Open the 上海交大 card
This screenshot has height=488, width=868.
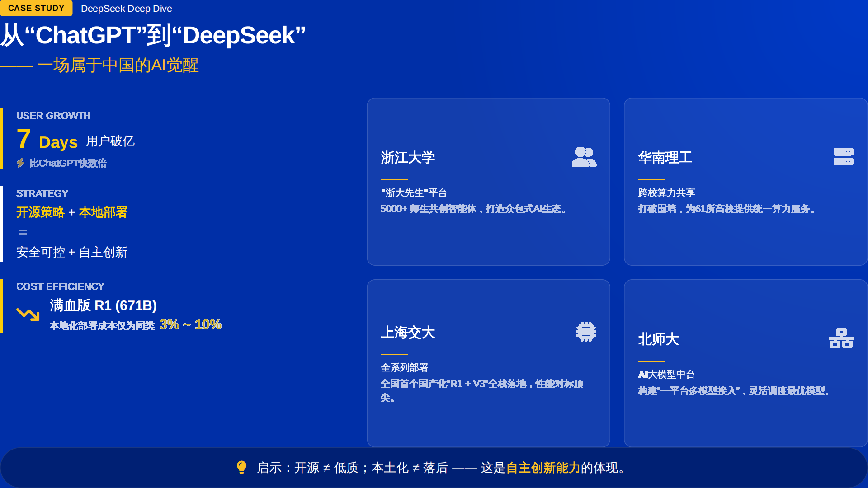(x=488, y=361)
